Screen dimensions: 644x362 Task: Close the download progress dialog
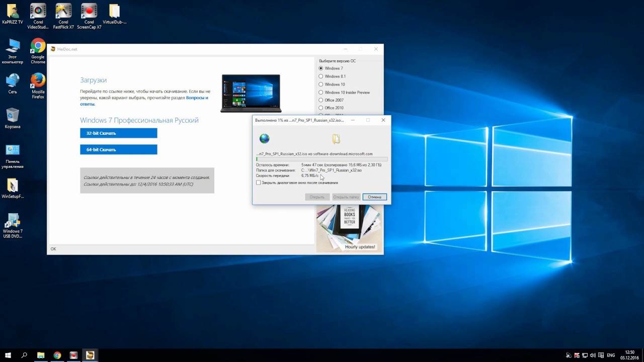(383, 120)
